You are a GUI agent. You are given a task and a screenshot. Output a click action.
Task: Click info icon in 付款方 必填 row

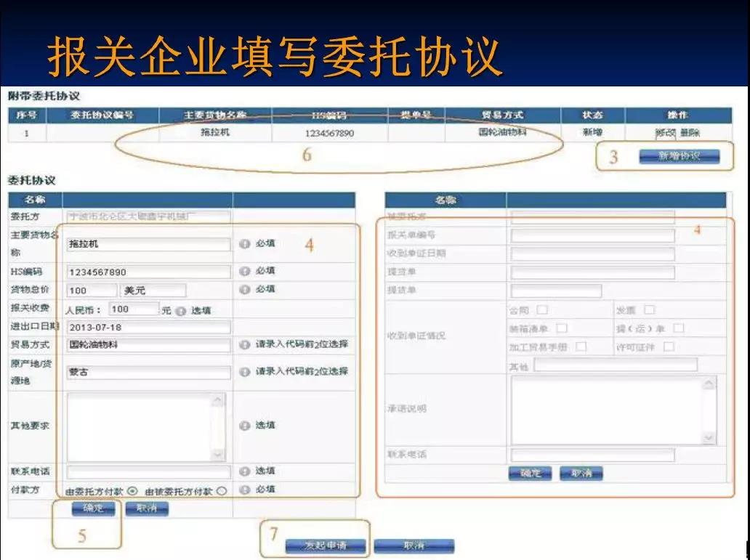(244, 490)
